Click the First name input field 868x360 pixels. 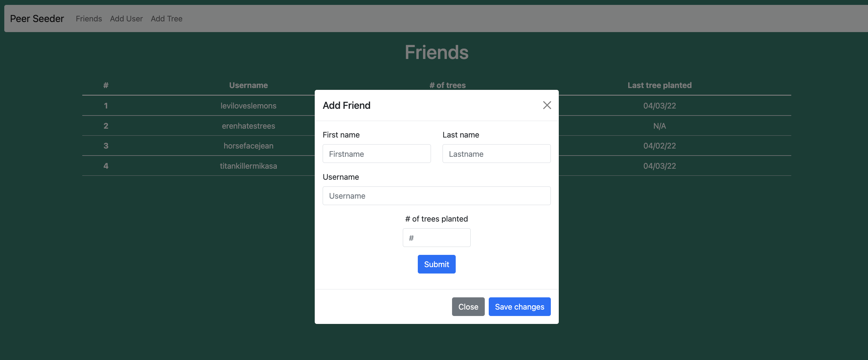click(377, 154)
